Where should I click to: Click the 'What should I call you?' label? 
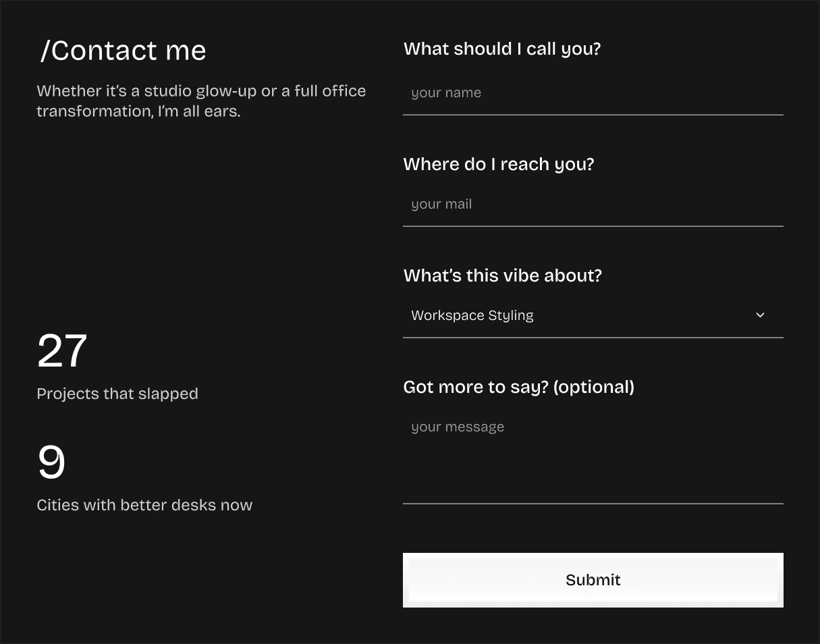(x=501, y=49)
